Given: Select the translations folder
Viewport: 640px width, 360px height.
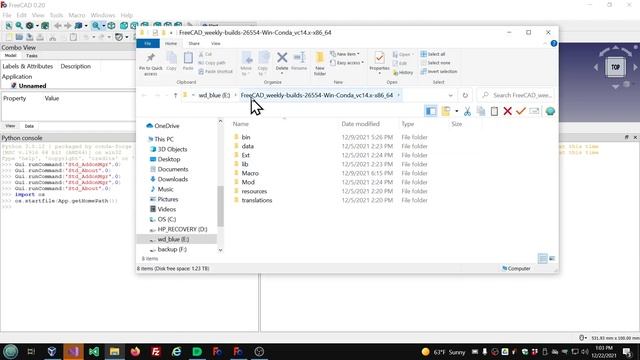Looking at the screenshot, I should click(256, 200).
